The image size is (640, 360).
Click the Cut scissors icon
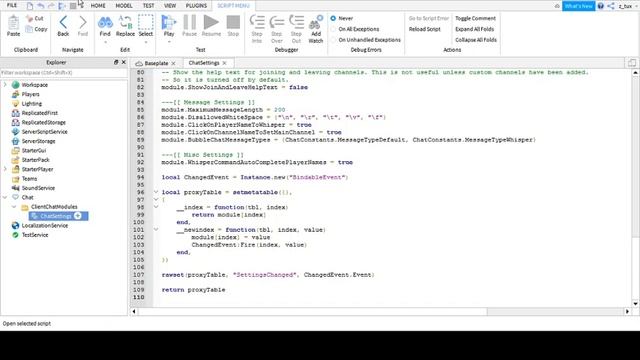point(29,18)
